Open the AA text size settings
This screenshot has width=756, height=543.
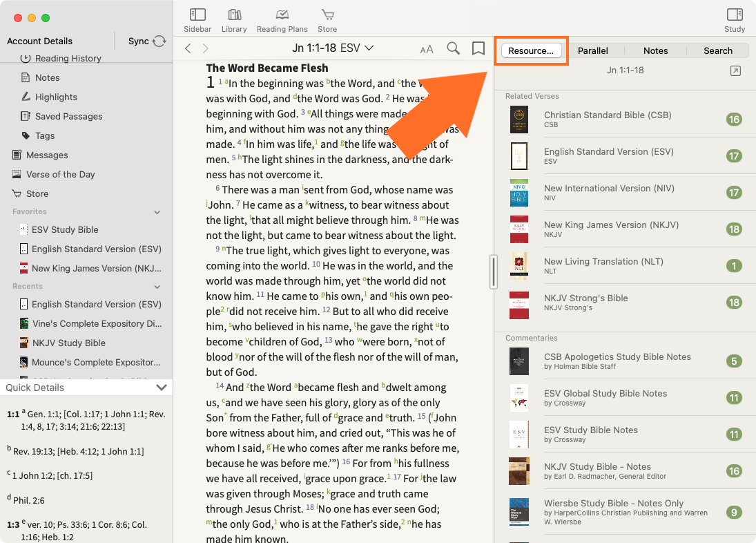[x=427, y=49]
